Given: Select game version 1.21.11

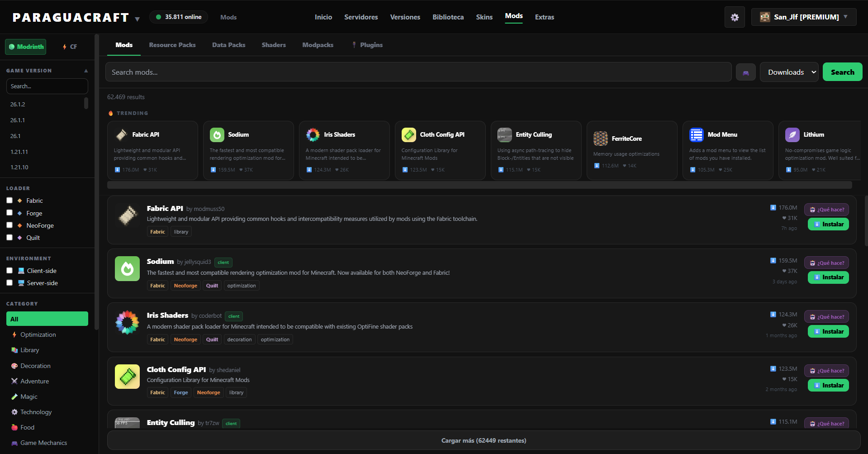Looking at the screenshot, I should tap(19, 152).
